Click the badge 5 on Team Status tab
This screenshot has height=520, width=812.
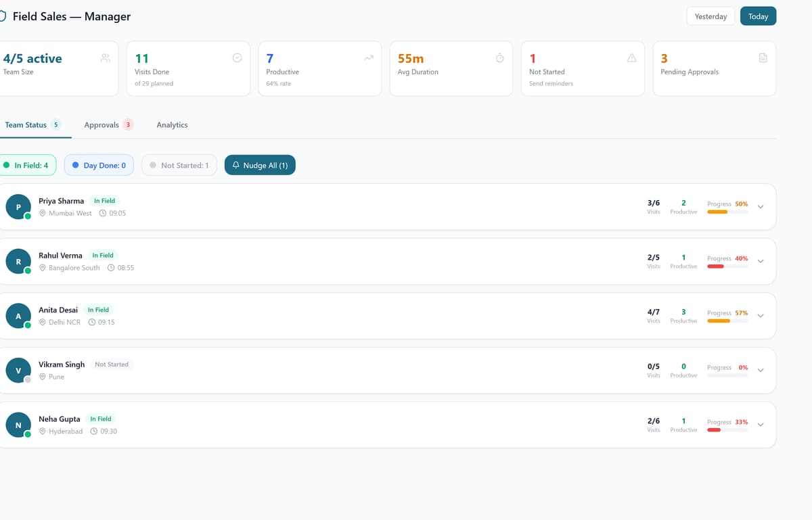coord(55,124)
